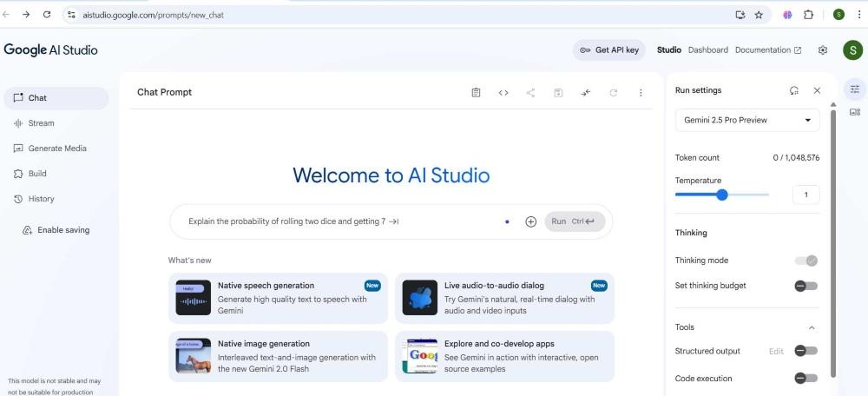Viewport: 868px width, 396px height.
Task: Open Chrome three-dot menu
Action: click(858, 15)
